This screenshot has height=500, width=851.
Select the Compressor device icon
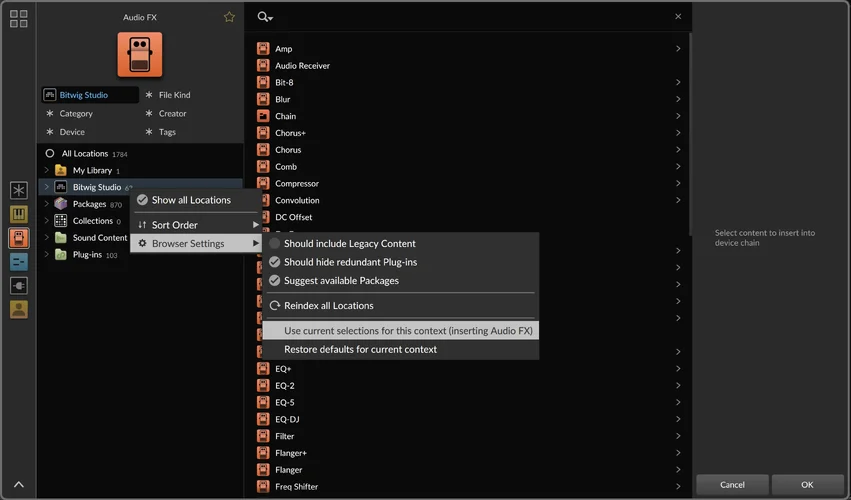coord(263,183)
